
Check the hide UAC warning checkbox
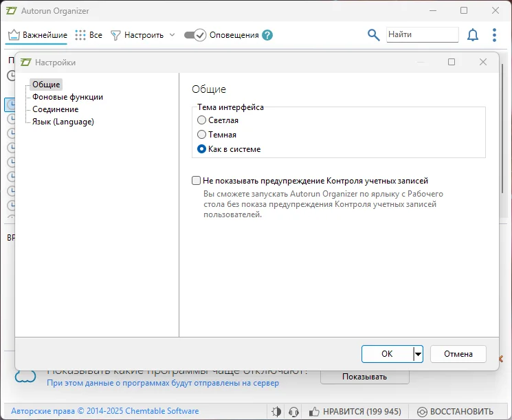coord(197,181)
